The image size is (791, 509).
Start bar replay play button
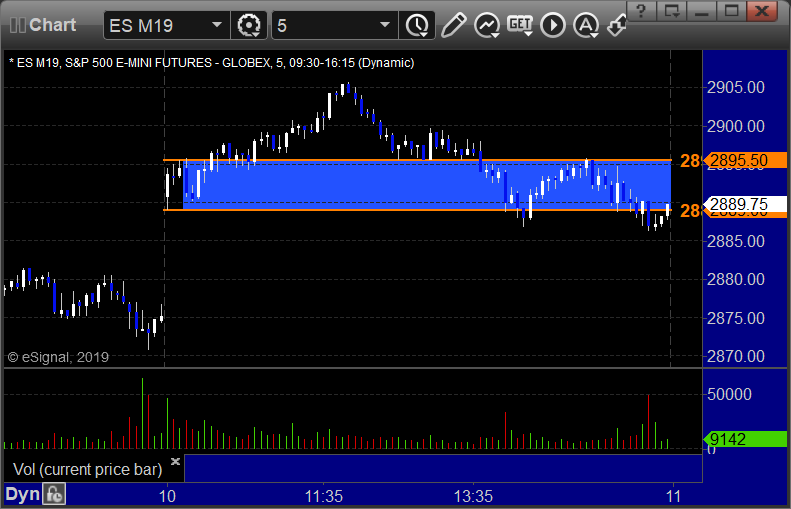pyautogui.click(x=553, y=25)
